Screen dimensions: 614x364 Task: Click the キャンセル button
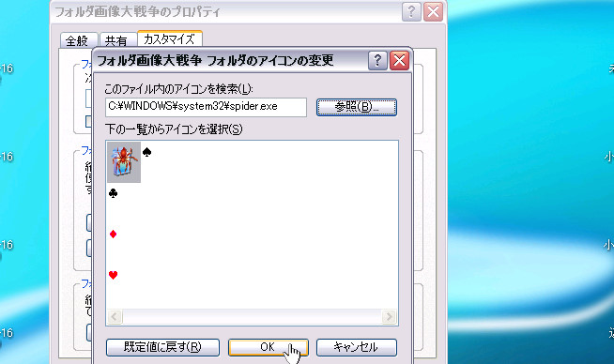pos(357,347)
